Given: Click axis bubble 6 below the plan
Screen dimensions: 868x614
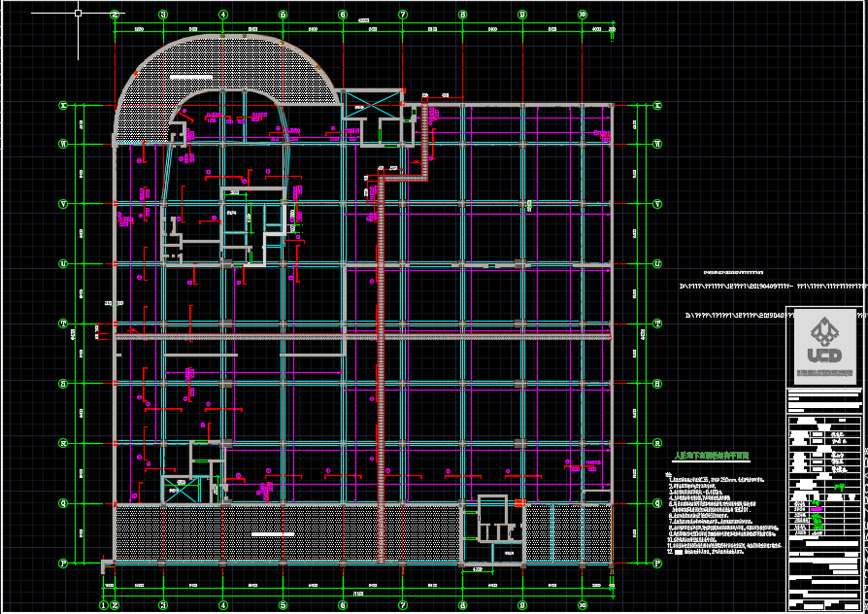Looking at the screenshot, I should [x=343, y=605].
